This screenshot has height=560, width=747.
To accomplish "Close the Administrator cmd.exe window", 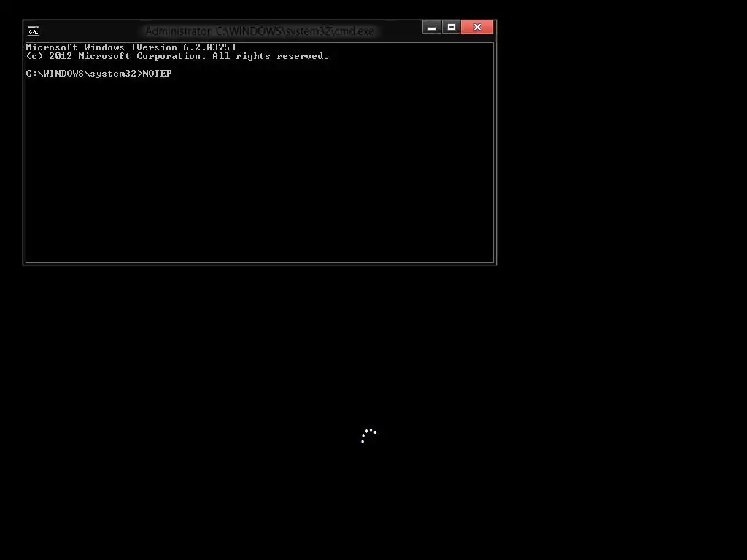I will tap(477, 27).
